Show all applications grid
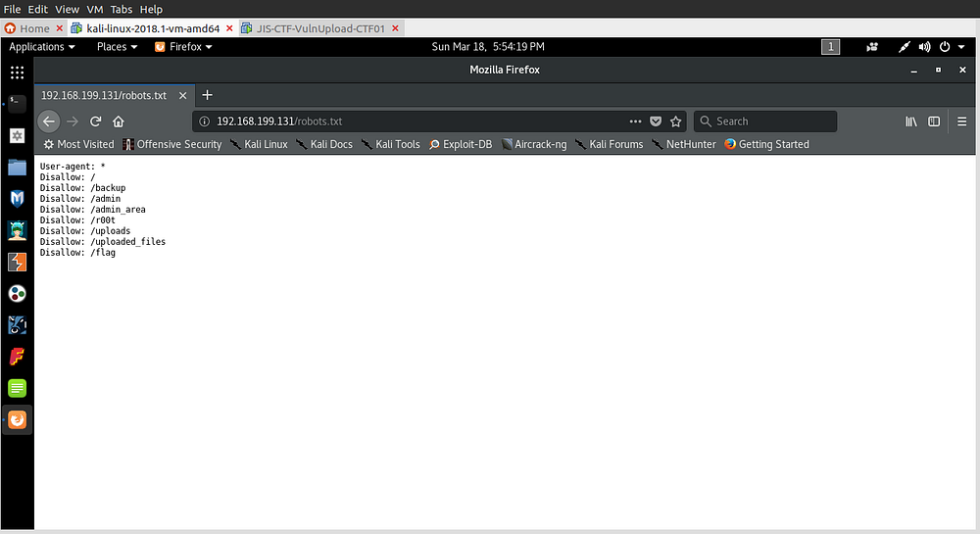 click(x=17, y=73)
